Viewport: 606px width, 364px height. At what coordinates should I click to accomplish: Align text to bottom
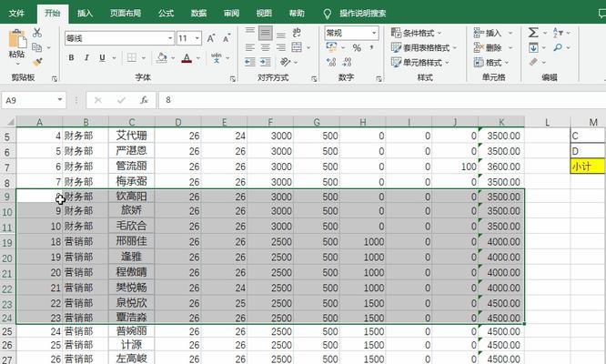point(281,35)
